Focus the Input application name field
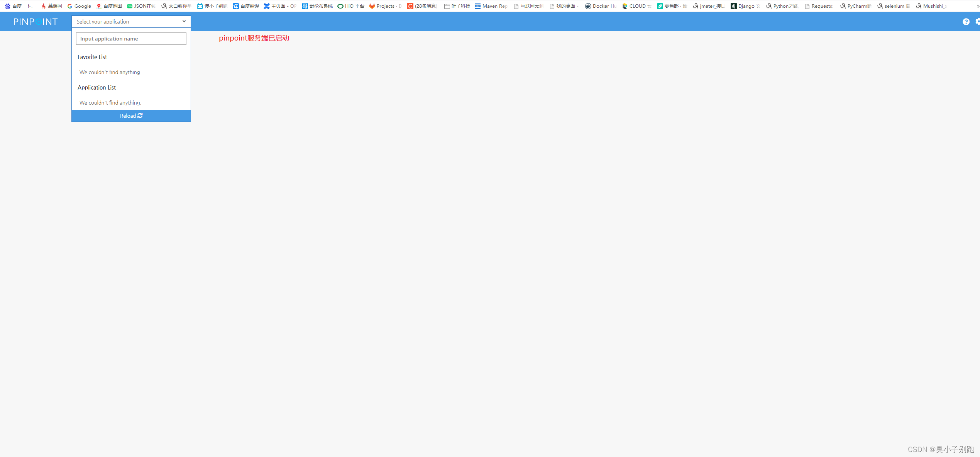The width and height of the screenshot is (980, 457). tap(131, 39)
